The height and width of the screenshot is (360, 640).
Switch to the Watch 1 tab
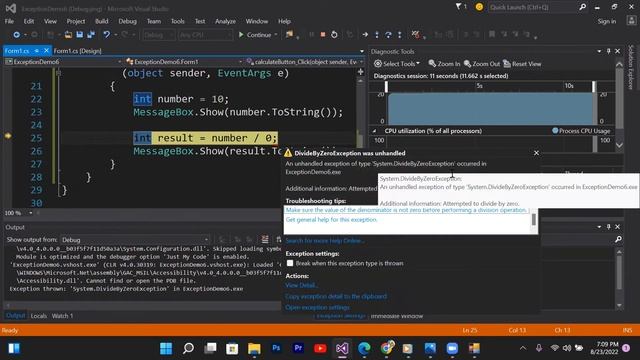[x=62, y=316]
